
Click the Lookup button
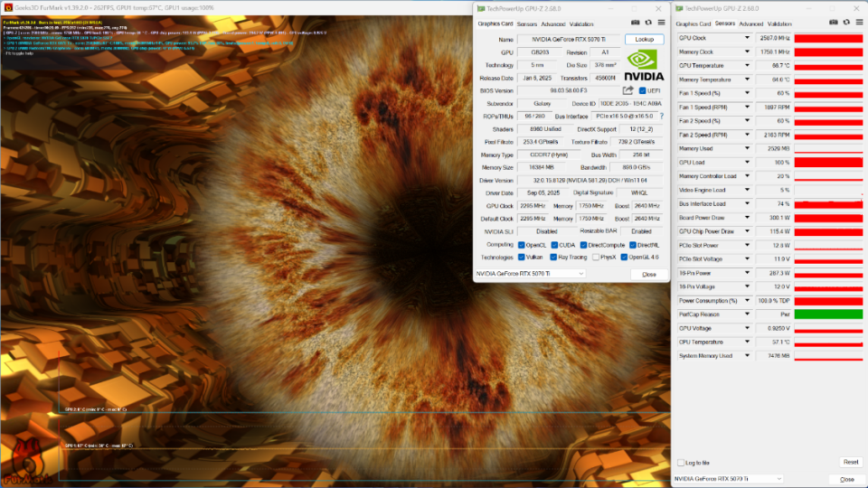coord(645,39)
